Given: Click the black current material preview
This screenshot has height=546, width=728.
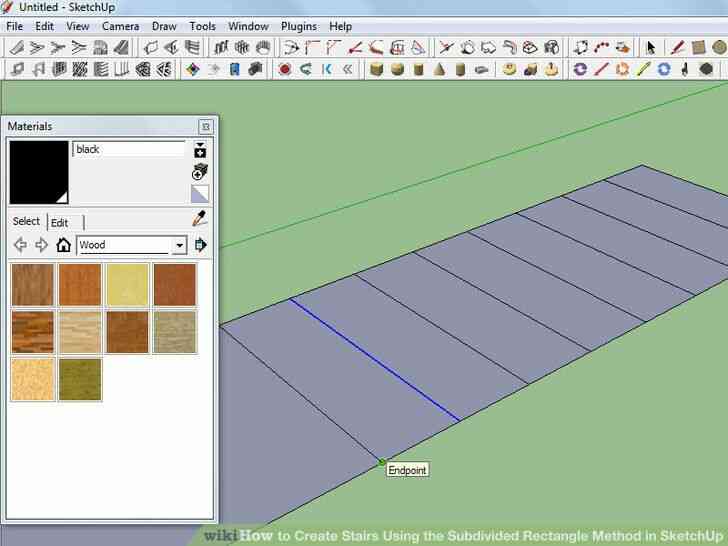Looking at the screenshot, I should click(x=39, y=172).
